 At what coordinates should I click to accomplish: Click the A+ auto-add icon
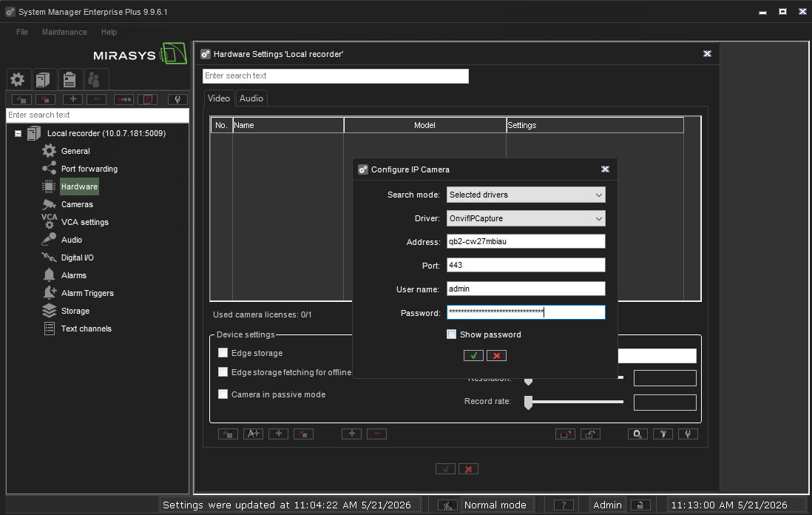(x=253, y=434)
